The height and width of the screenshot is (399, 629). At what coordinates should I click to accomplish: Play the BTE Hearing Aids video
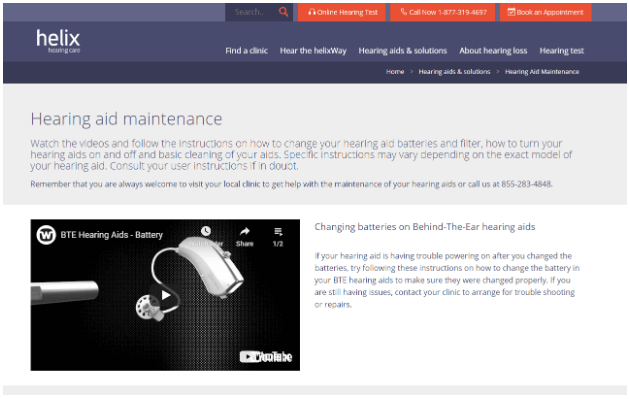pyautogui.click(x=165, y=296)
